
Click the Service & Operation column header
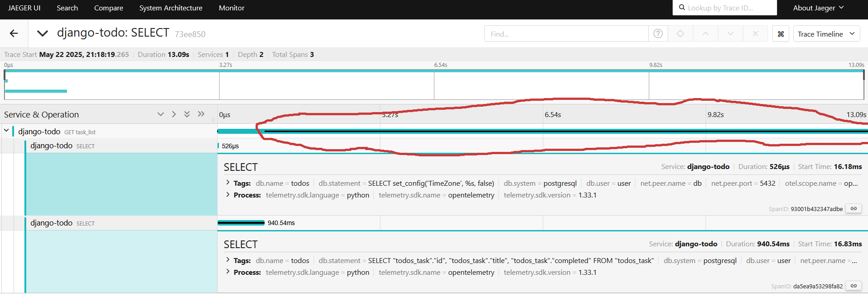click(42, 114)
